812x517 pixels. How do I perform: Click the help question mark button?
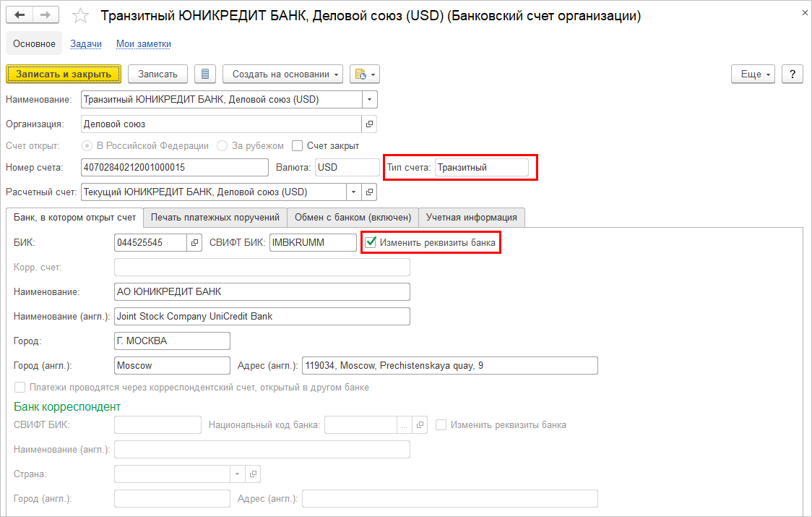coord(792,74)
